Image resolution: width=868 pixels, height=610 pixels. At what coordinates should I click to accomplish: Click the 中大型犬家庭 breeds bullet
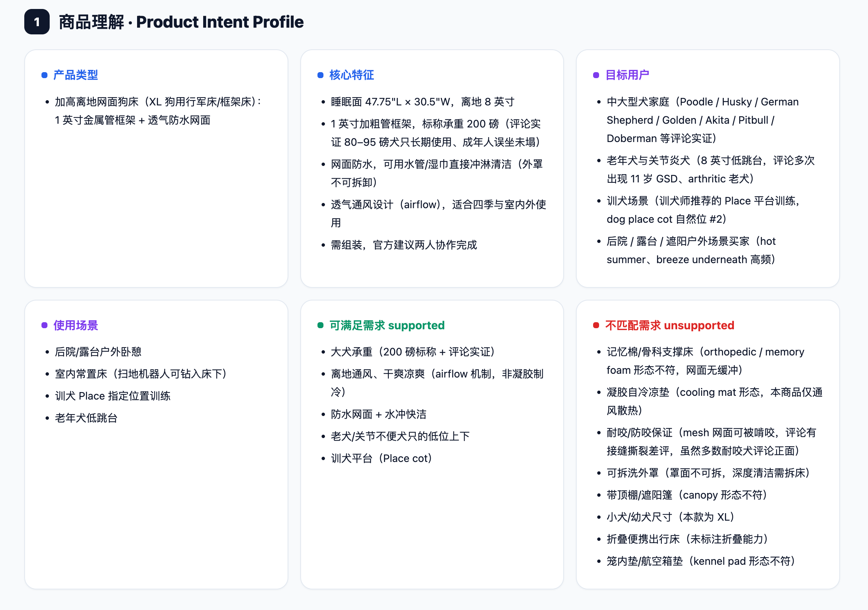[703, 120]
